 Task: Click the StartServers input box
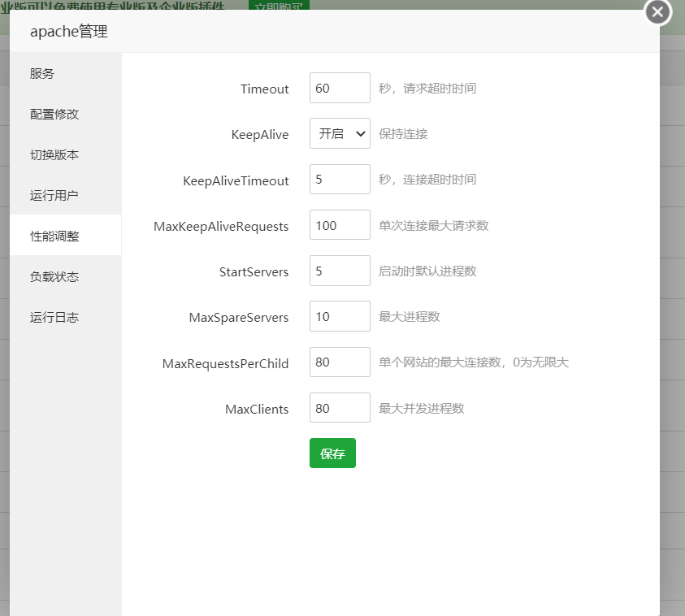[340, 271]
